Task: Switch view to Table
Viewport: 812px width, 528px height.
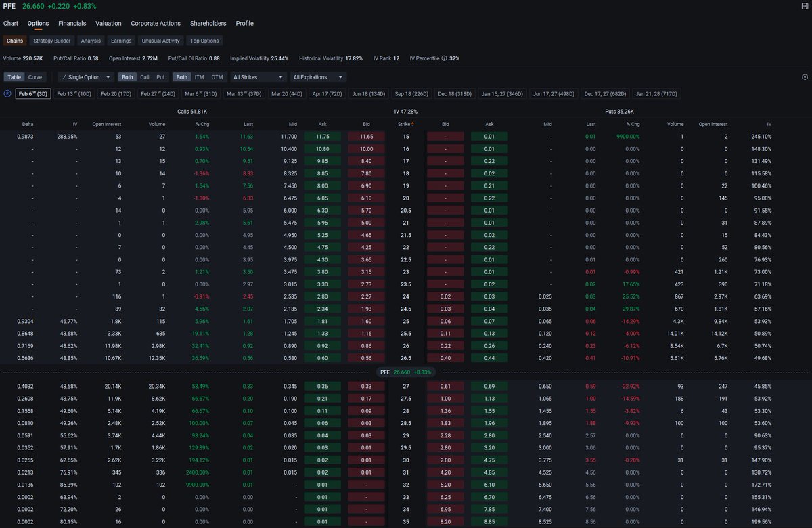Action: tap(14, 77)
